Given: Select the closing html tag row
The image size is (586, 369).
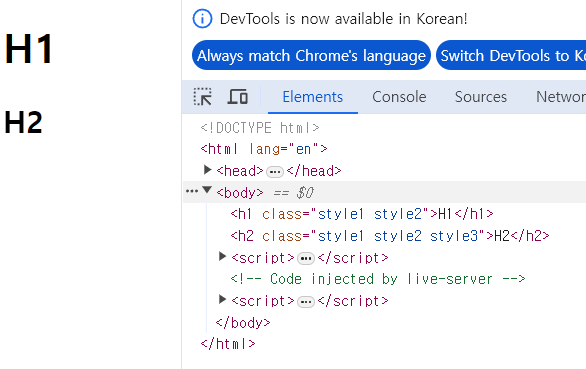Looking at the screenshot, I should 228,344.
